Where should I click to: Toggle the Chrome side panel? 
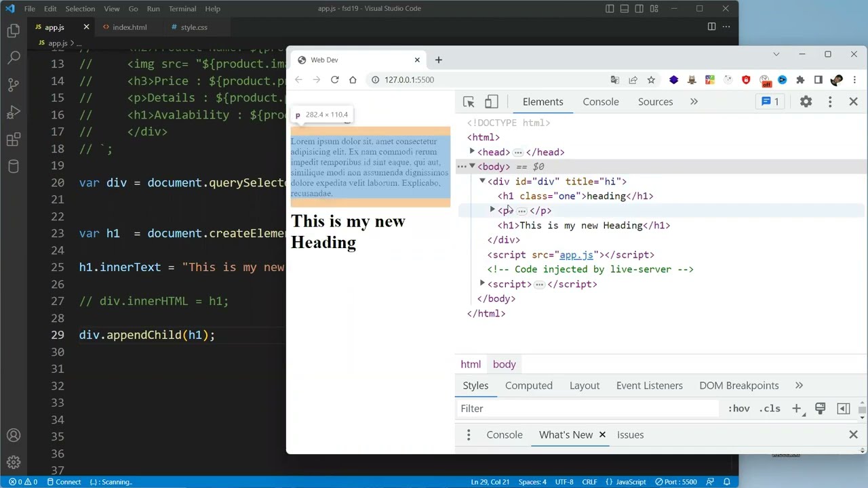pyautogui.click(x=818, y=80)
